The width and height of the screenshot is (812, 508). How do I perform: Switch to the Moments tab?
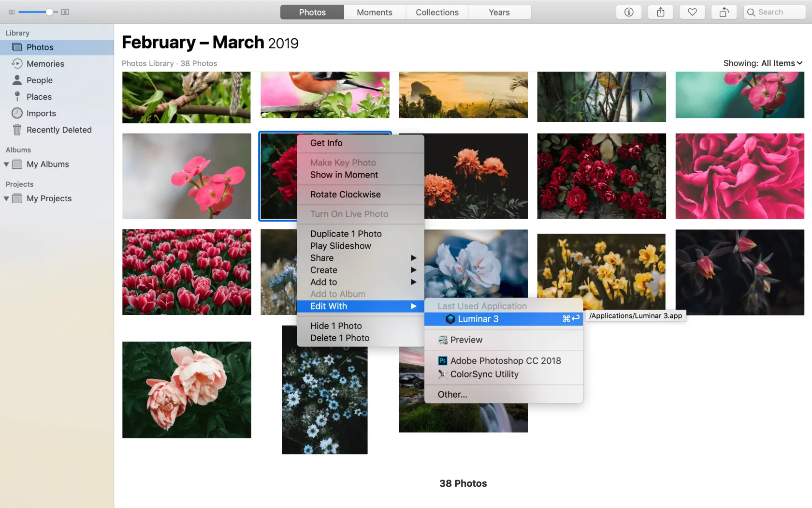pos(374,12)
